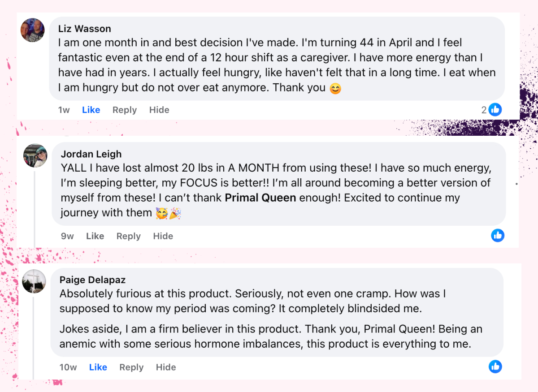Image resolution: width=538 pixels, height=392 pixels.
Task: Hide Liz Wasson's comment
Action: click(x=159, y=109)
